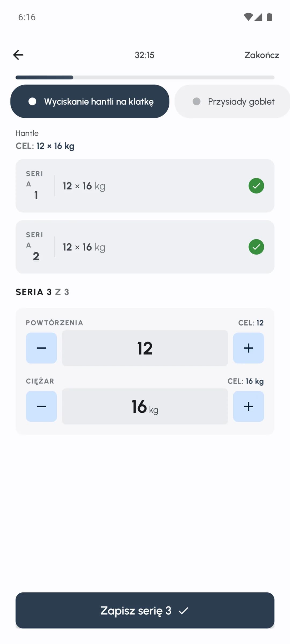This screenshot has height=644, width=290.
Task: Tap the battery status icon
Action: (269, 17)
